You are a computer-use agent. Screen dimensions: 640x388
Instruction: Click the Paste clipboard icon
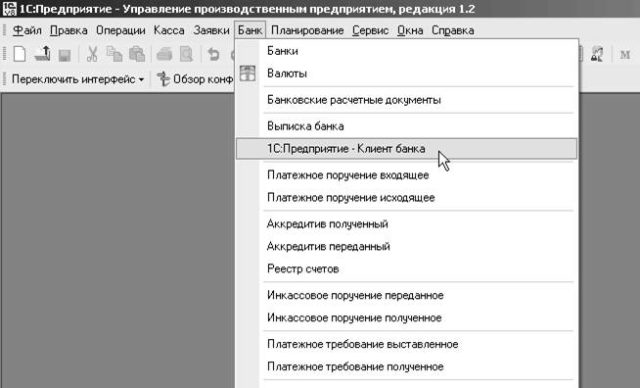[137, 54]
